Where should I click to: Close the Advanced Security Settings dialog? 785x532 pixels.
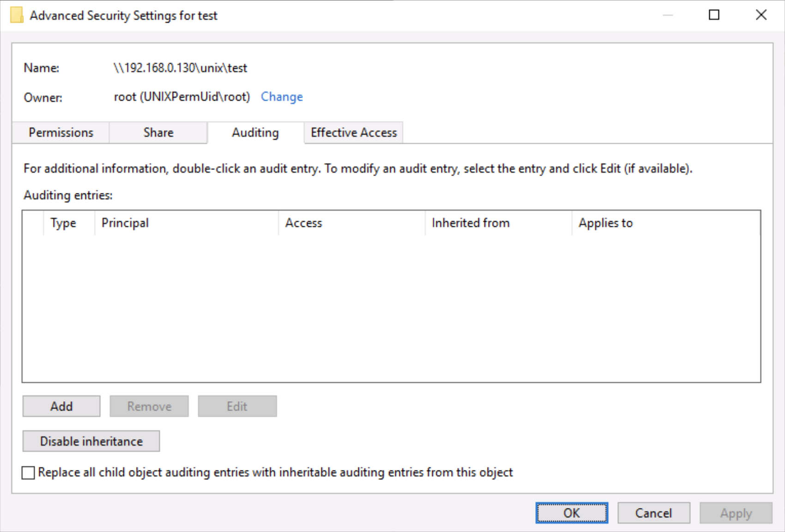pyautogui.click(x=761, y=15)
